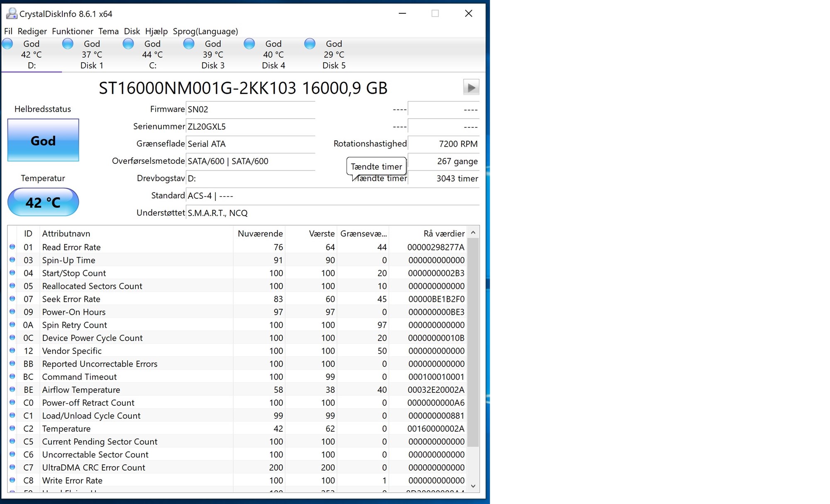
Task: Click status dot of Power-On Hours row
Action: (12, 312)
